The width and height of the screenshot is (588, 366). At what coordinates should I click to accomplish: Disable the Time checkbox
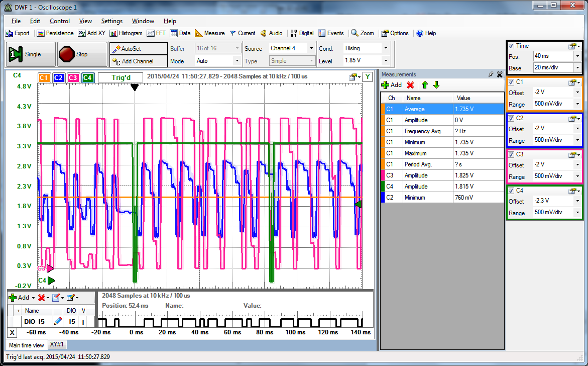[x=511, y=46]
